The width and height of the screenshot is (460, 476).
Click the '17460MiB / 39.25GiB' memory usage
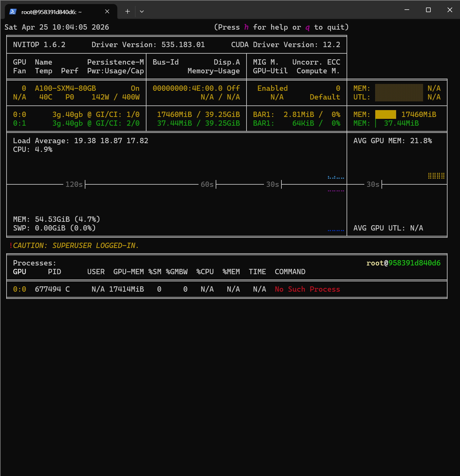coord(199,114)
